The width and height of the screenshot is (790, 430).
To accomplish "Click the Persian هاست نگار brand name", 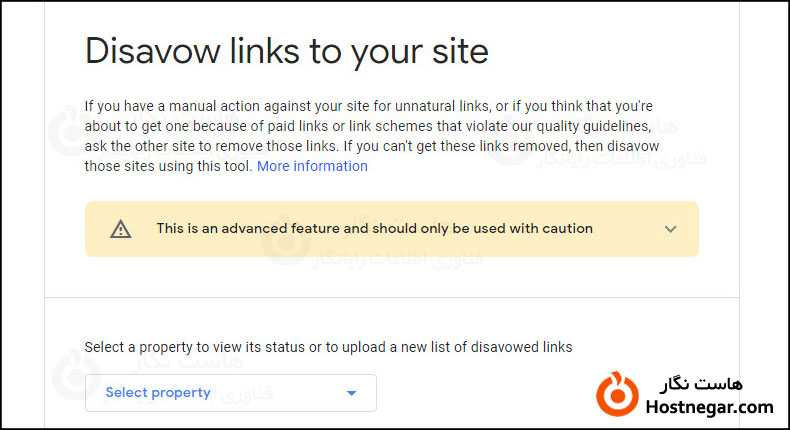I will click(x=703, y=384).
